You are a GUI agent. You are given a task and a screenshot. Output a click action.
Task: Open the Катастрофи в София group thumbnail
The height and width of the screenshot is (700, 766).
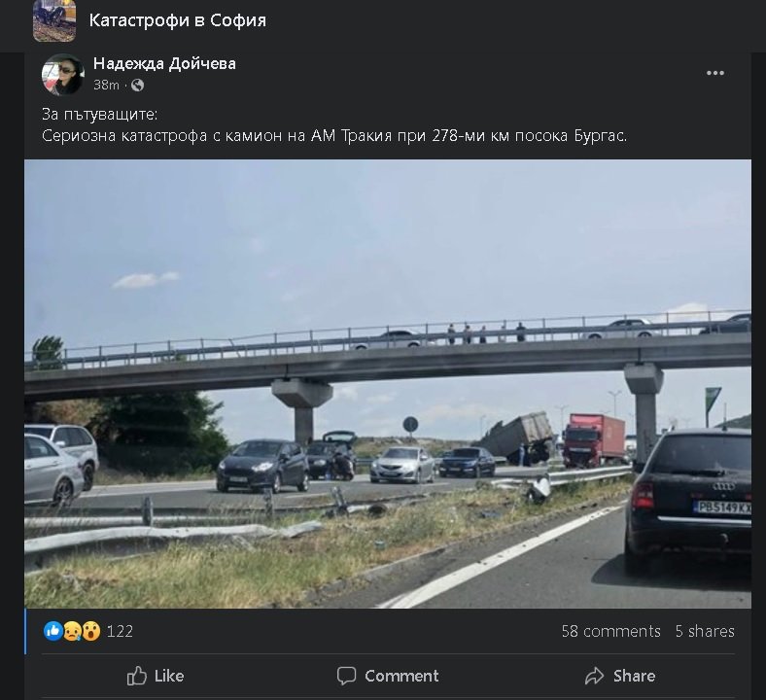point(54,20)
